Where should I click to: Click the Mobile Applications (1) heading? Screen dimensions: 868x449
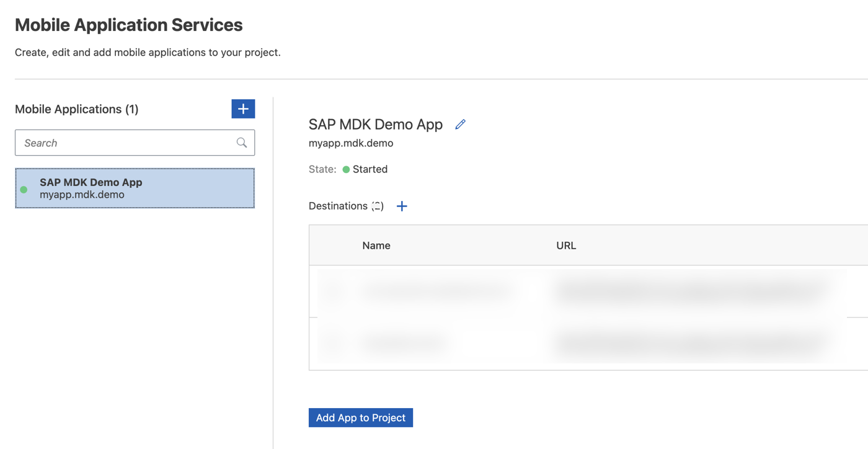pos(77,109)
